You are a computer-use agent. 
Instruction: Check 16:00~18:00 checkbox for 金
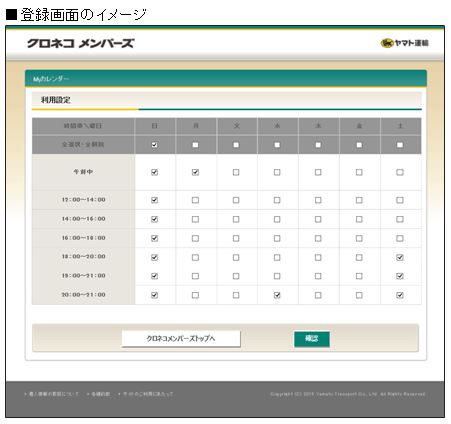tap(359, 238)
